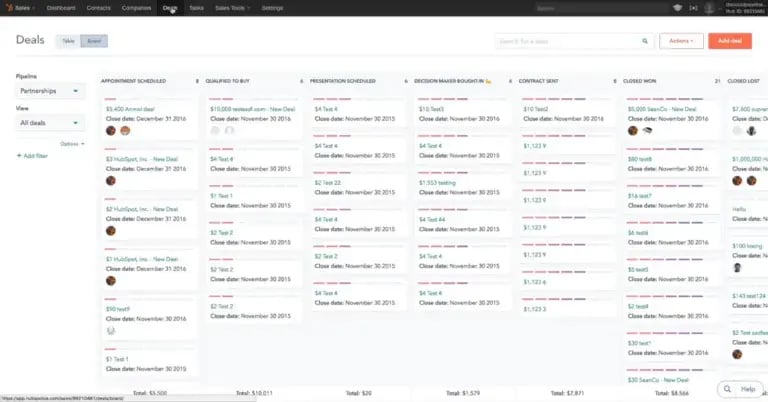The height and width of the screenshot is (402, 768).
Task: Select the Deals navigation item
Action: [170, 8]
